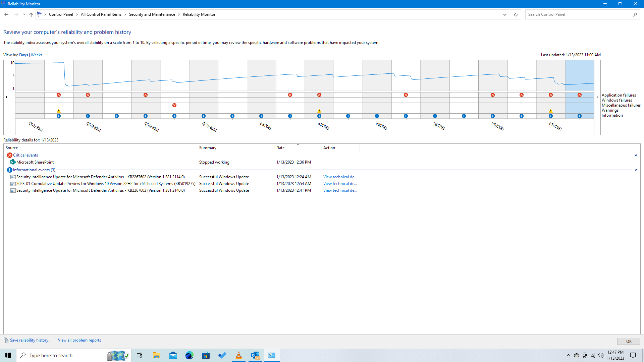644x362 pixels.
Task: Select the application failure icon on 1/12/2023
Action: click(x=551, y=95)
